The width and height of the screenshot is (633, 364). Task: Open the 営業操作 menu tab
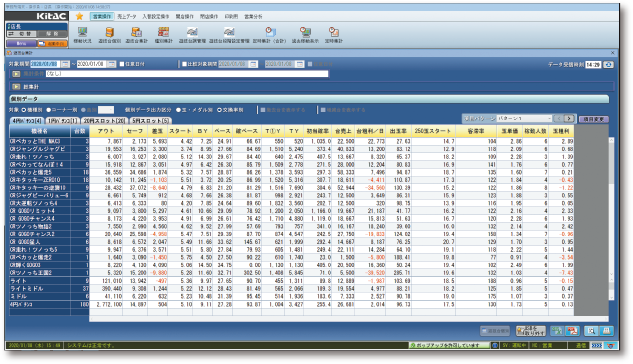tap(102, 17)
